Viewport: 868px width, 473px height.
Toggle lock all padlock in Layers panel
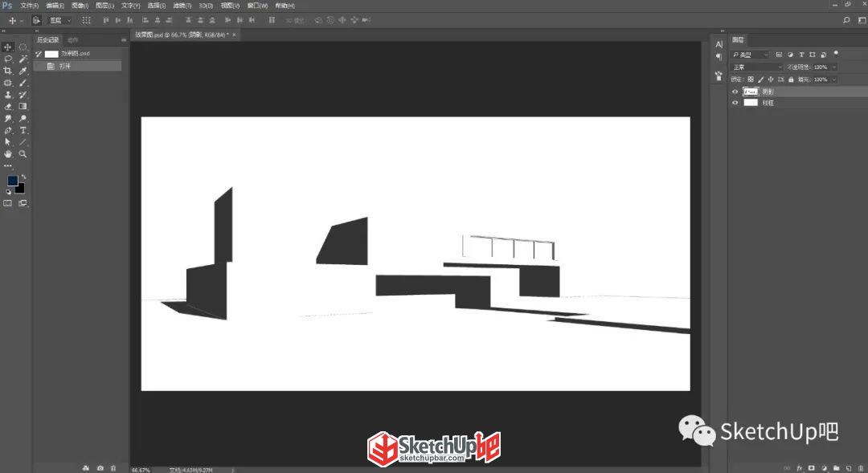[x=791, y=80]
